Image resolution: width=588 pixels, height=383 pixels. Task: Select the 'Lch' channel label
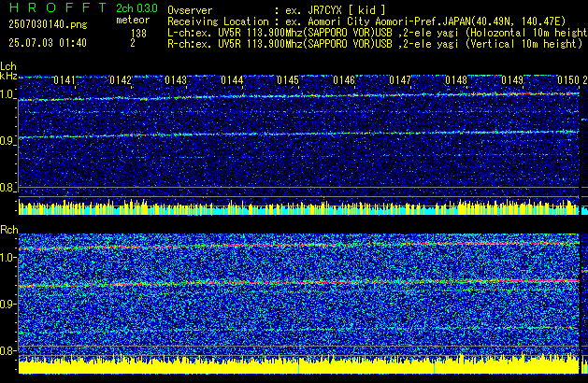click(x=8, y=66)
